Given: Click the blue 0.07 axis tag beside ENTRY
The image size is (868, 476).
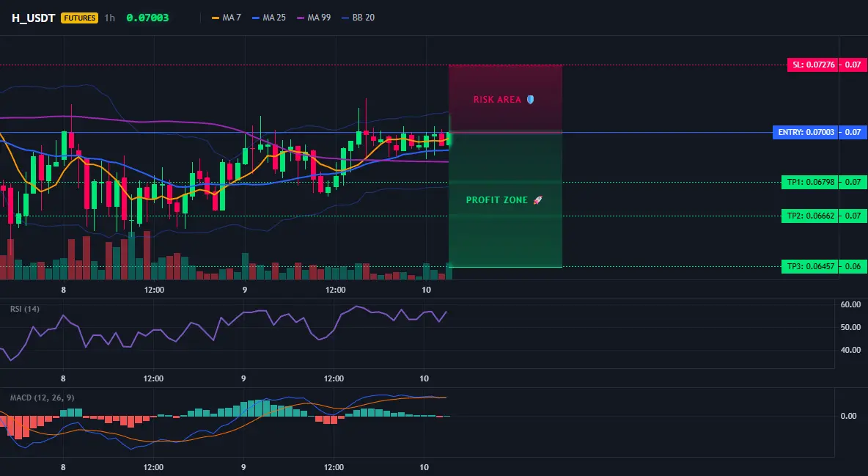Looking at the screenshot, I should point(853,133).
